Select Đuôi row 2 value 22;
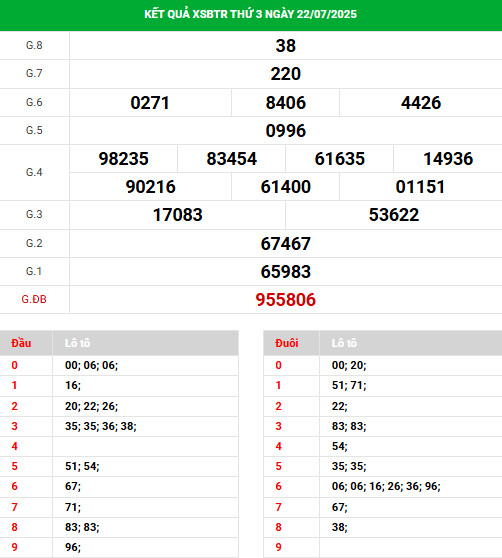The image size is (502, 558). click(340, 406)
